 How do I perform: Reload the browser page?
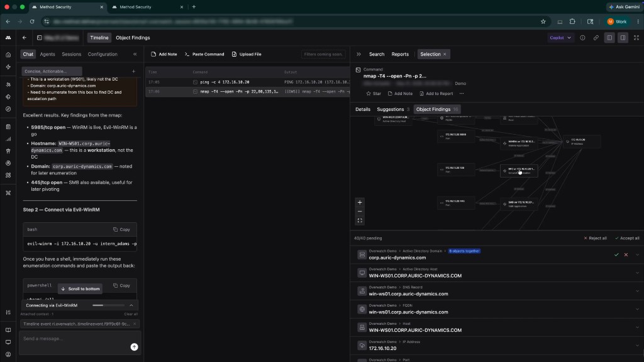click(32, 21)
